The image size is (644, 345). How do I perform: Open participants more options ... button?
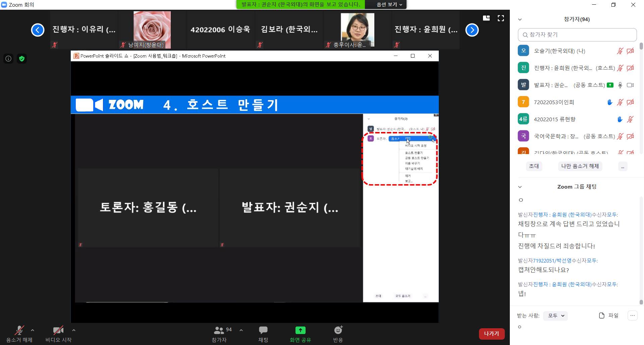[x=623, y=166]
